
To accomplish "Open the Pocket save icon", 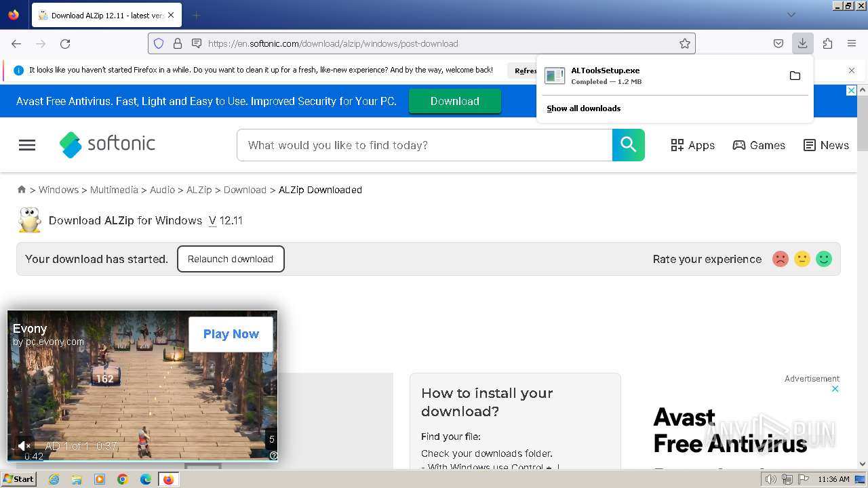I will [778, 43].
